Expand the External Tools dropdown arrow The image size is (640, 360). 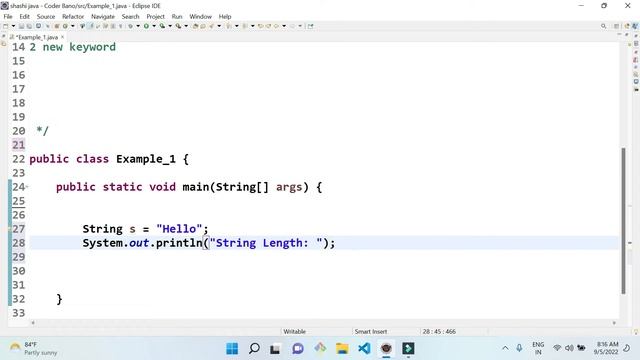click(x=186, y=26)
